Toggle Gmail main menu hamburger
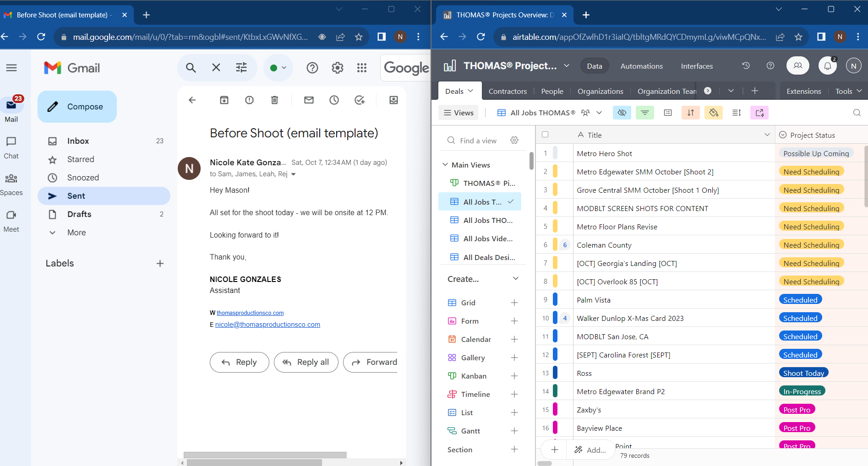The height and width of the screenshot is (466, 868). [x=11, y=68]
